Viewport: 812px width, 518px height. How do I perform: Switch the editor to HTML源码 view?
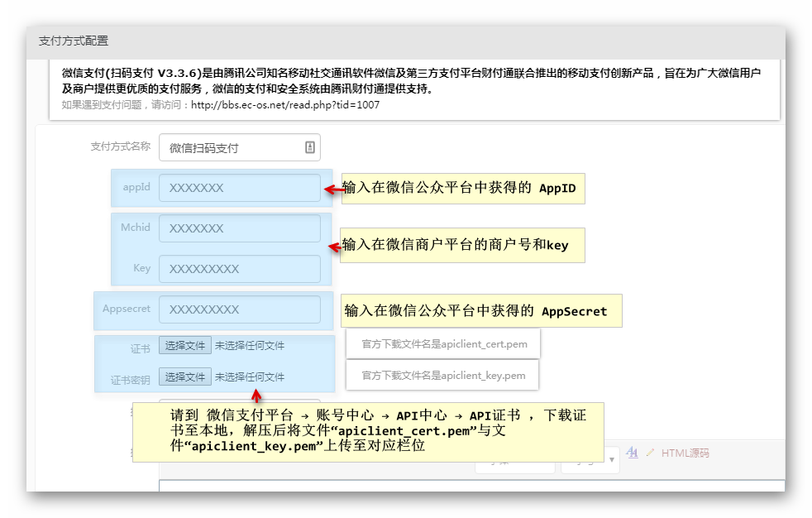[685, 453]
